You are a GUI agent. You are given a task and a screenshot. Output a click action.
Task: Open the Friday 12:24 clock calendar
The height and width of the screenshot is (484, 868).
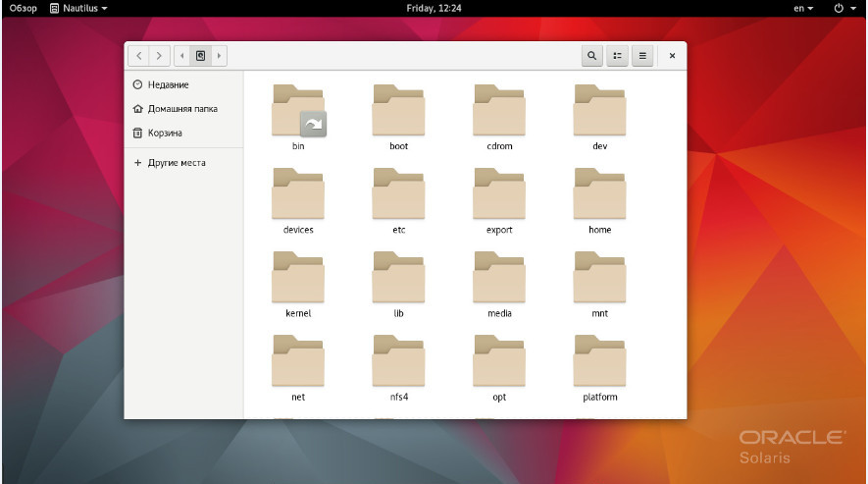[x=434, y=8]
